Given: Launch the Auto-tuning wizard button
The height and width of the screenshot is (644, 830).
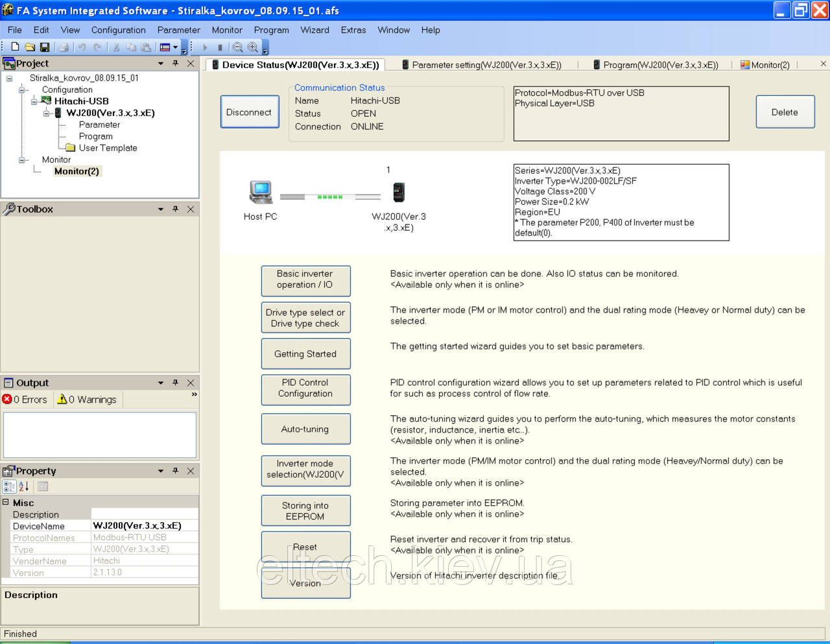Looking at the screenshot, I should tap(305, 429).
